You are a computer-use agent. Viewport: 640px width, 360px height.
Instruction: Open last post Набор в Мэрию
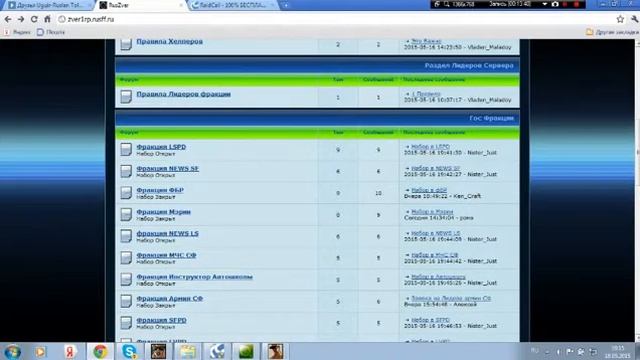click(432, 212)
